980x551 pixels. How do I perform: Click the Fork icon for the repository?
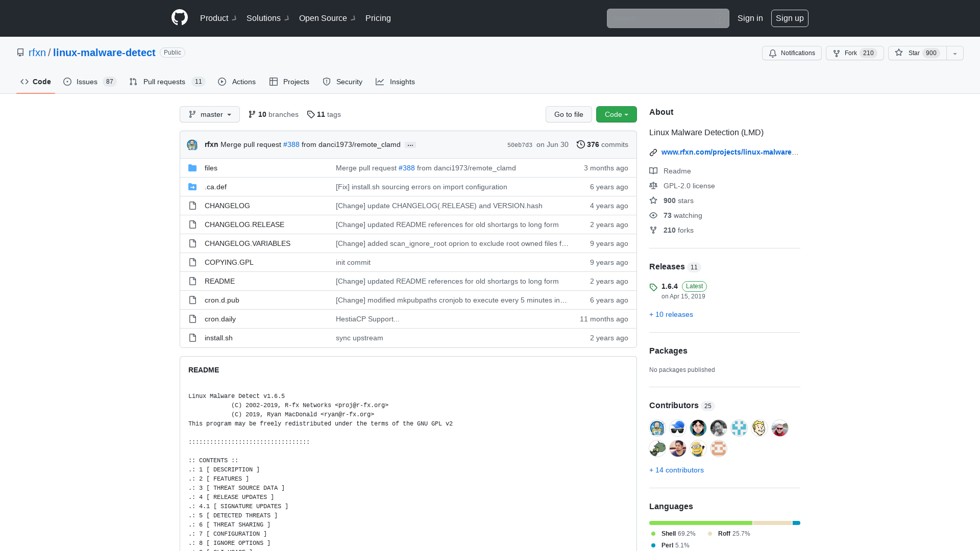click(x=837, y=53)
